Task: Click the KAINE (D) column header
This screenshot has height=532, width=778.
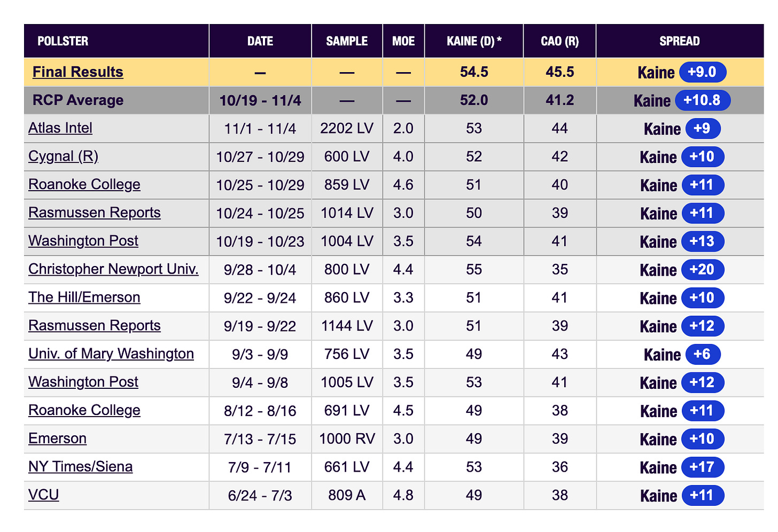Action: tap(474, 41)
